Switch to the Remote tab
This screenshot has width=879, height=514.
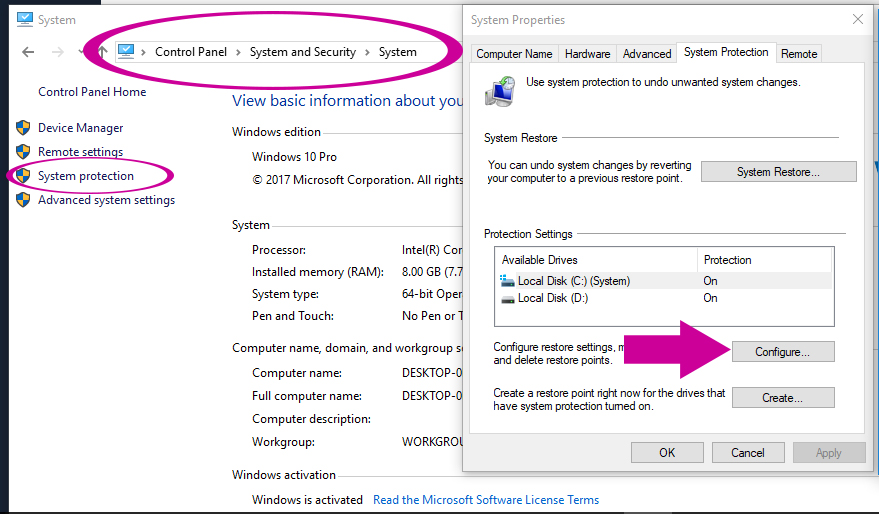coord(799,54)
